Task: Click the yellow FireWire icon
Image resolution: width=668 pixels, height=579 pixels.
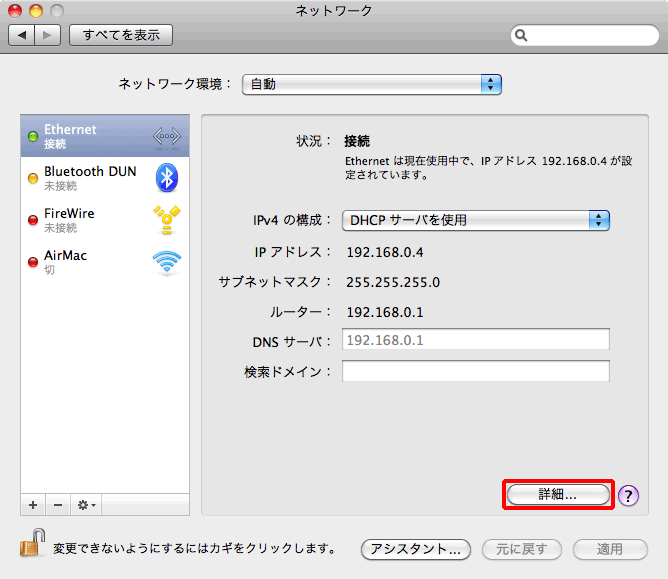Action: [x=166, y=220]
